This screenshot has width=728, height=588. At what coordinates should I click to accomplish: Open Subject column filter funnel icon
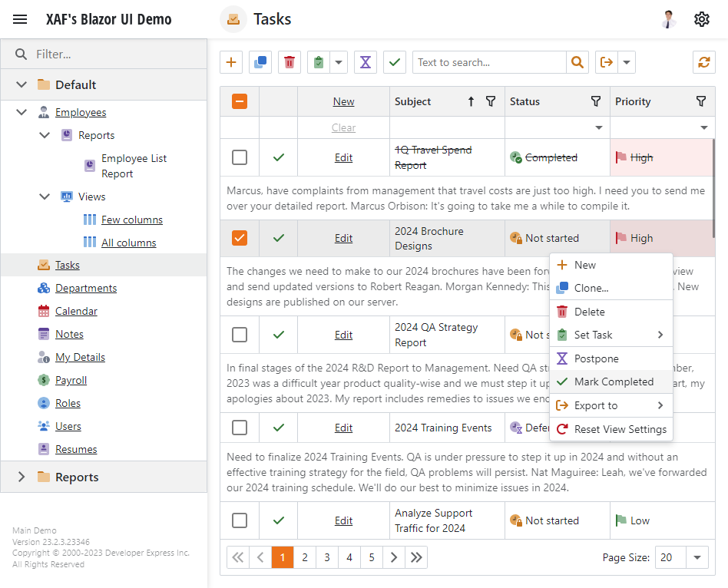point(491,101)
